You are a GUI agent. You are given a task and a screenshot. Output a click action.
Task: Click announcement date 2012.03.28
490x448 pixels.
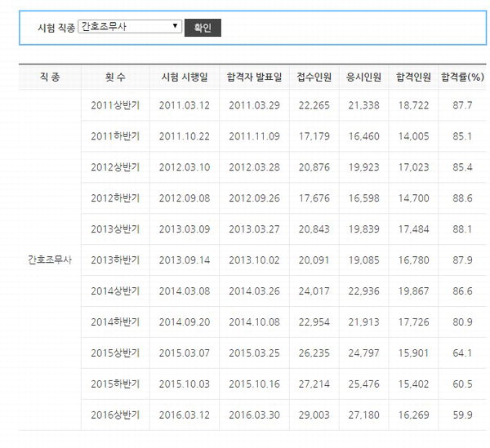click(254, 167)
